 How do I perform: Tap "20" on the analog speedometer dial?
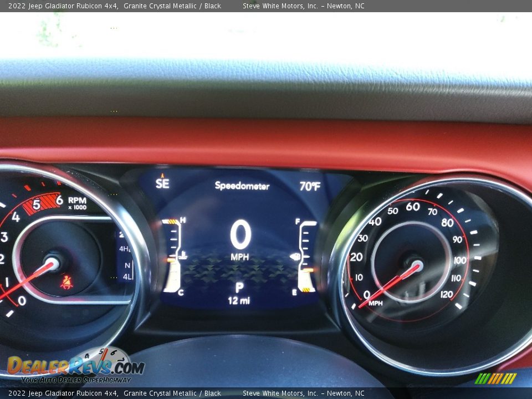tap(356, 257)
